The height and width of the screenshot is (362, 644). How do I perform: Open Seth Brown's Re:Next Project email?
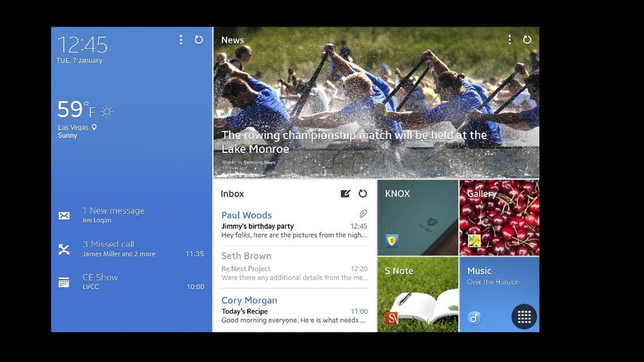(x=294, y=266)
